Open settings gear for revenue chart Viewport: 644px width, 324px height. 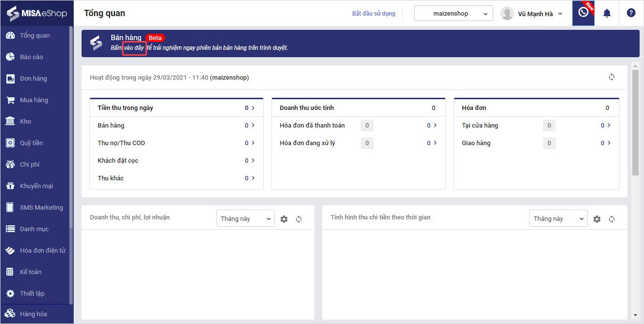[x=284, y=219]
